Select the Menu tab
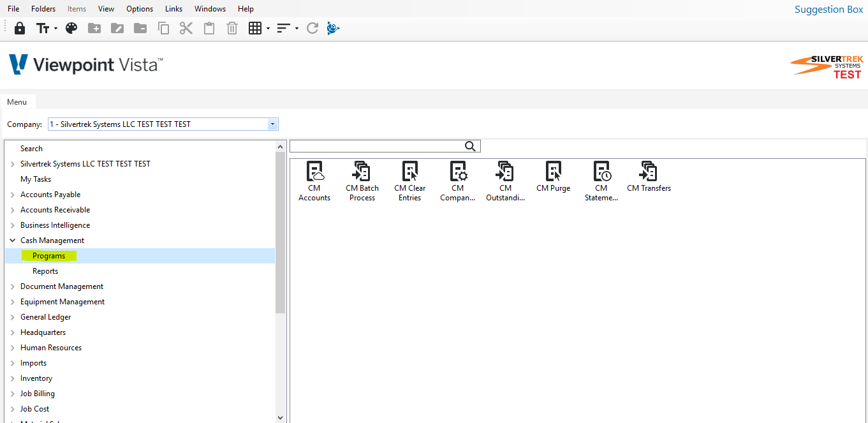 pyautogui.click(x=17, y=102)
